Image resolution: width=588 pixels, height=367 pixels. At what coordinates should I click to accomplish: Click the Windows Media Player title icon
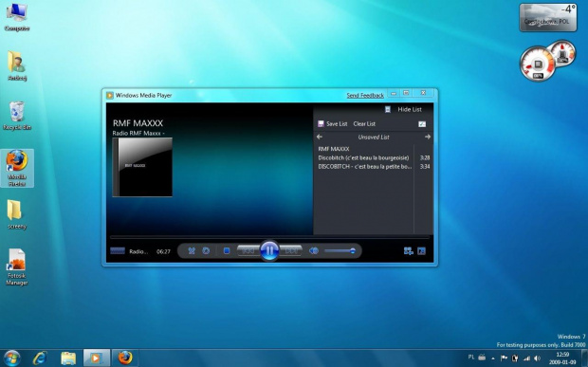(x=109, y=95)
